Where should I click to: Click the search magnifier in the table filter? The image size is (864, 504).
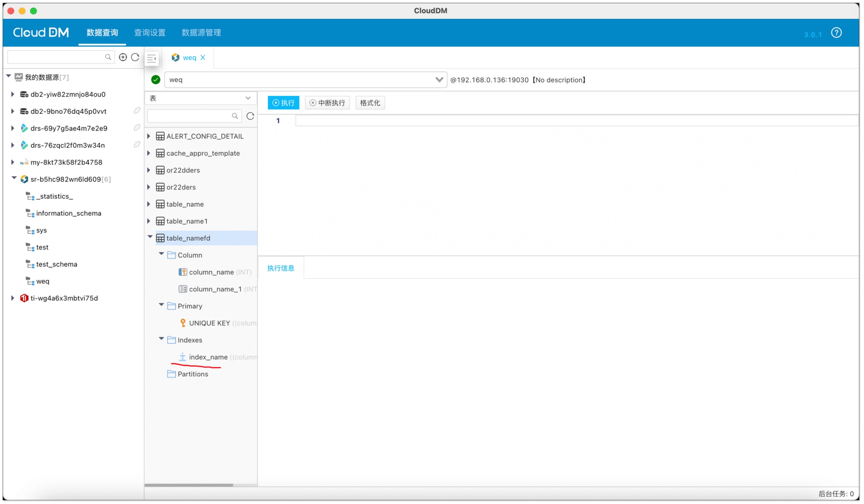tap(235, 116)
